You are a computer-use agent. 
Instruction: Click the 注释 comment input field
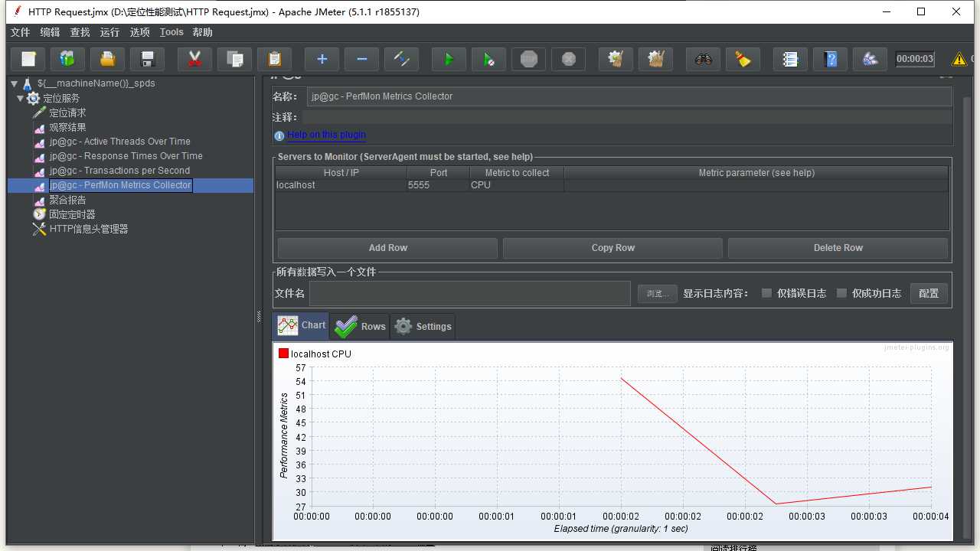(627, 117)
